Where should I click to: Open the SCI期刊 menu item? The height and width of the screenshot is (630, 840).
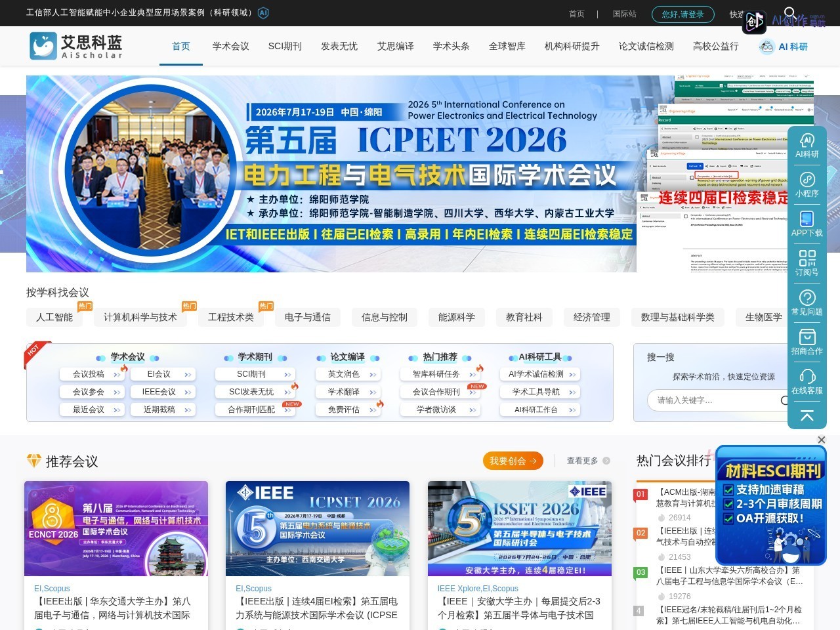(x=285, y=46)
